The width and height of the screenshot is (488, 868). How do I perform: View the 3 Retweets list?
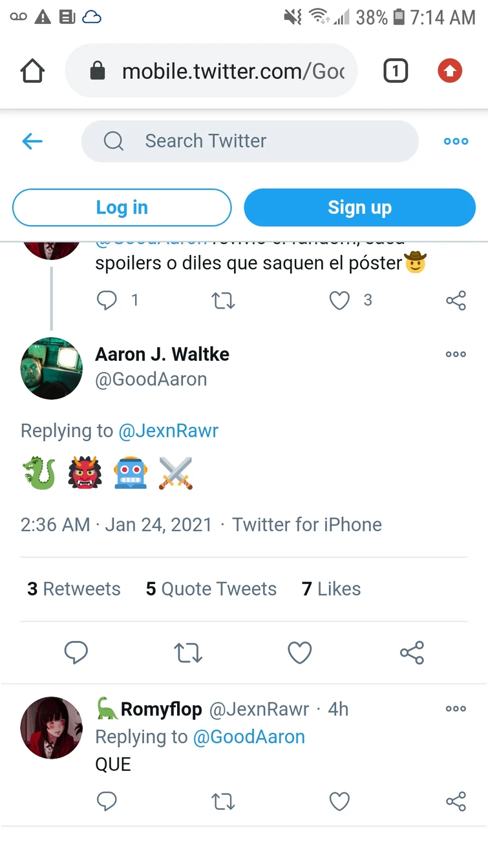[74, 589]
